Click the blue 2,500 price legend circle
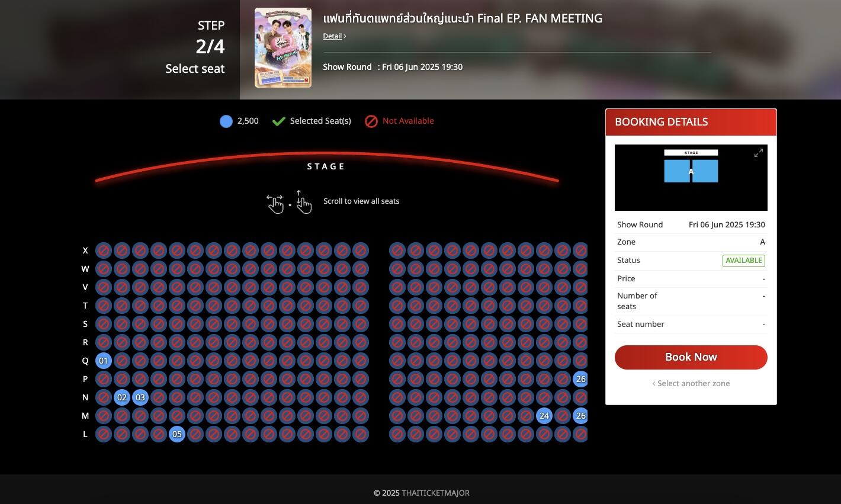841x504 pixels. click(x=226, y=121)
